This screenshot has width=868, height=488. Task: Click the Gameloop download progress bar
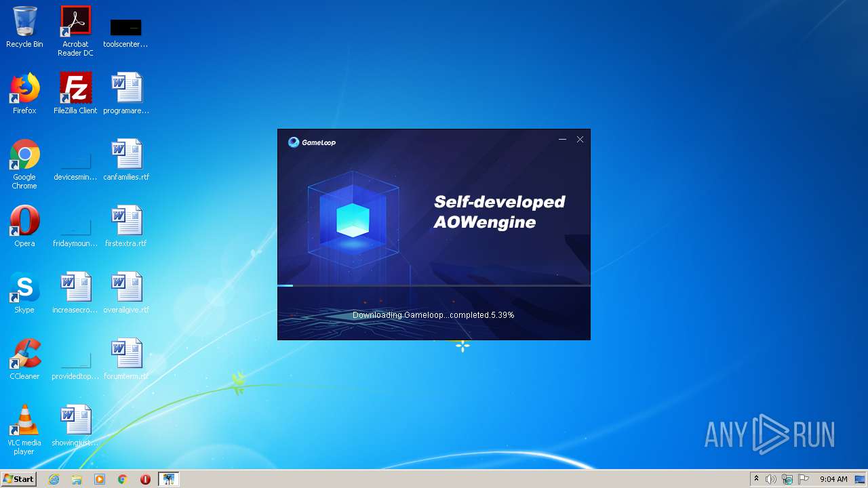434,285
